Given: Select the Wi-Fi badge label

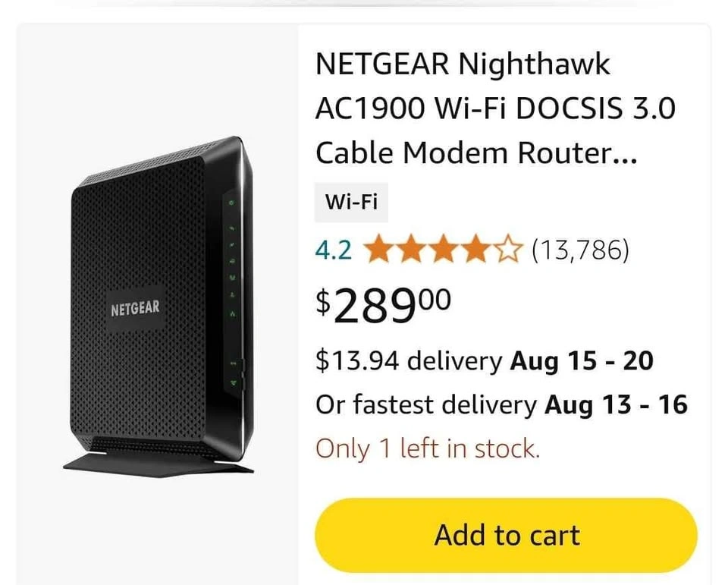Looking at the screenshot, I should tap(351, 202).
